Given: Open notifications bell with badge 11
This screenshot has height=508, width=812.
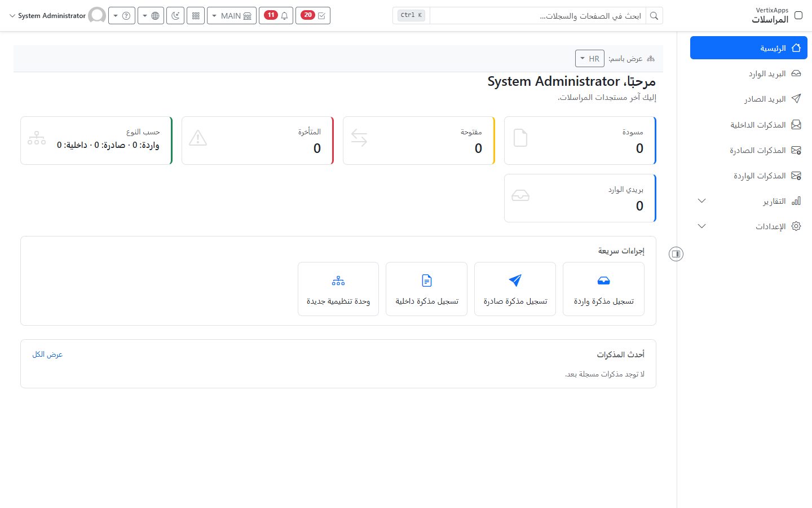Looking at the screenshot, I should (276, 16).
